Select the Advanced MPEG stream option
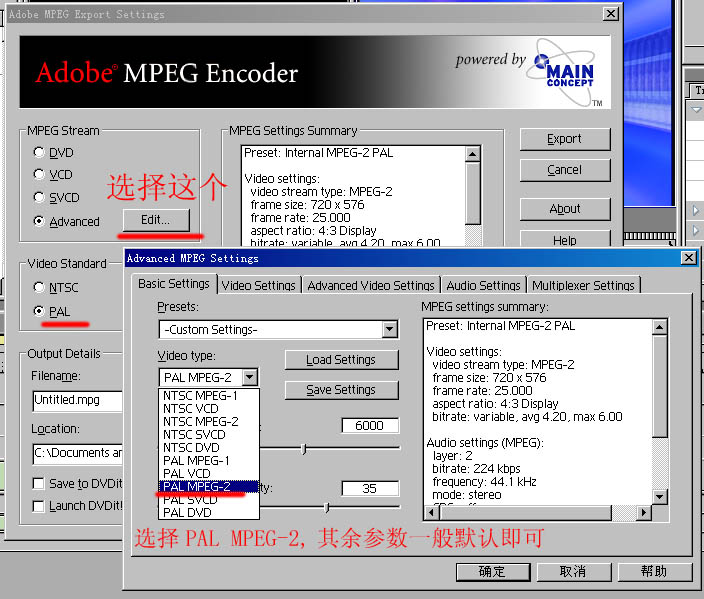Viewport: 704px width, 599px height. (x=39, y=221)
